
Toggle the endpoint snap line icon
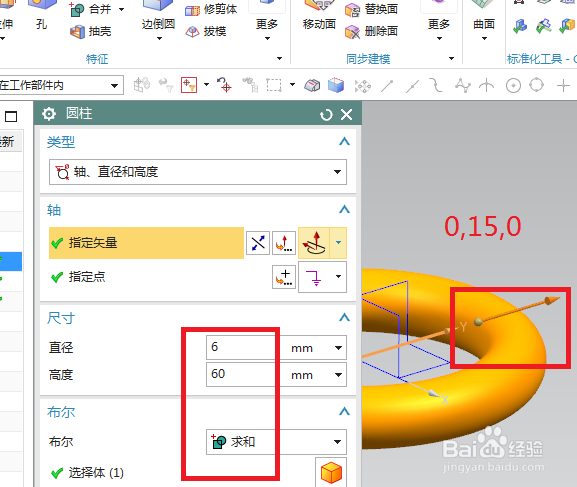387,86
